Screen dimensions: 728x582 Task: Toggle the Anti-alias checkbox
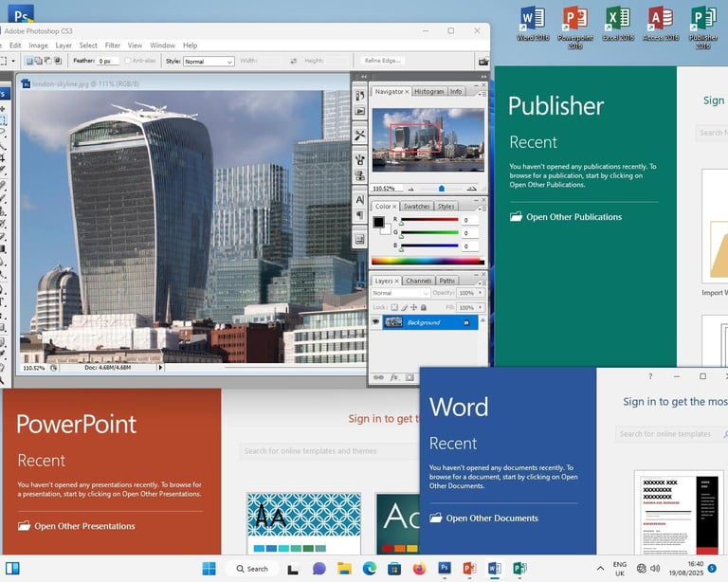pyautogui.click(x=128, y=61)
